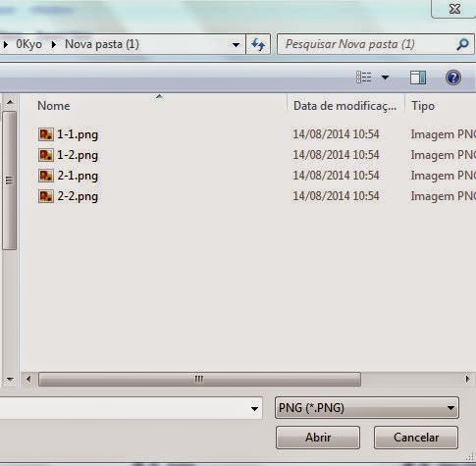Click the Abrir button

point(318,438)
